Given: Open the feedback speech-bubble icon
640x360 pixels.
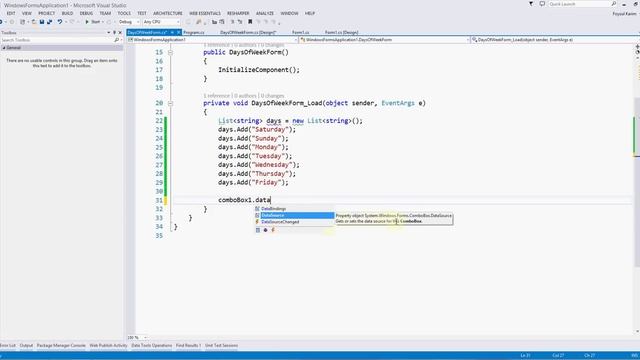Looking at the screenshot, I should [542, 4].
